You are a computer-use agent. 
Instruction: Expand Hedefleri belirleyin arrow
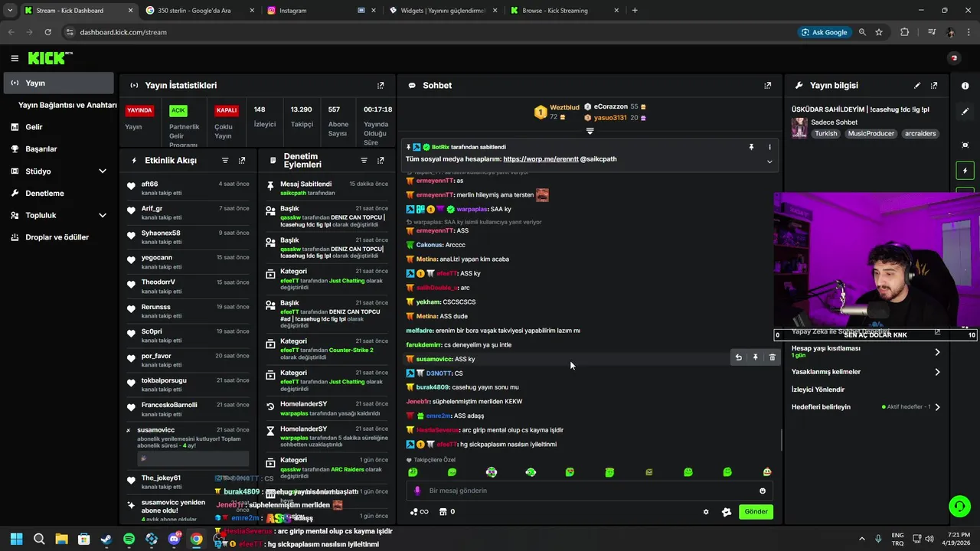[937, 407]
